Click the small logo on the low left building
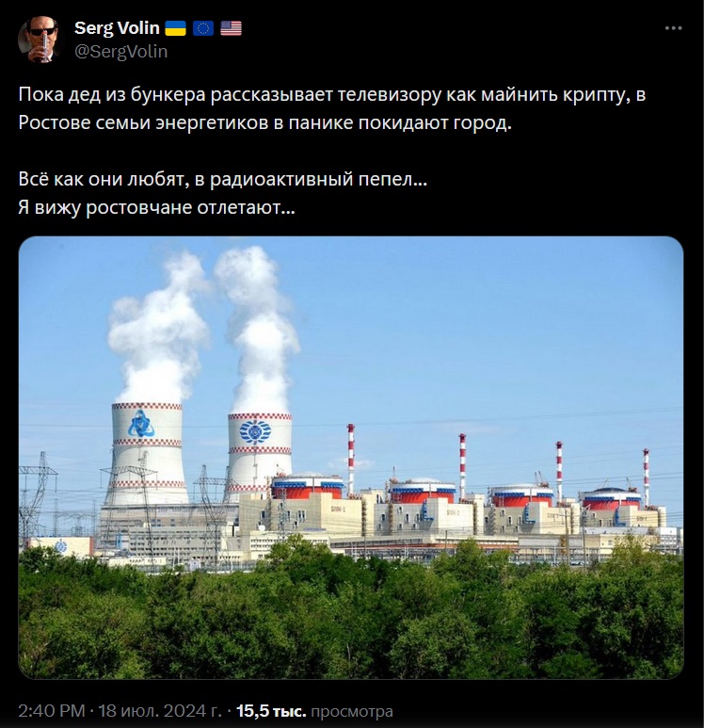Viewport: 704px width, 728px height. click(61, 546)
